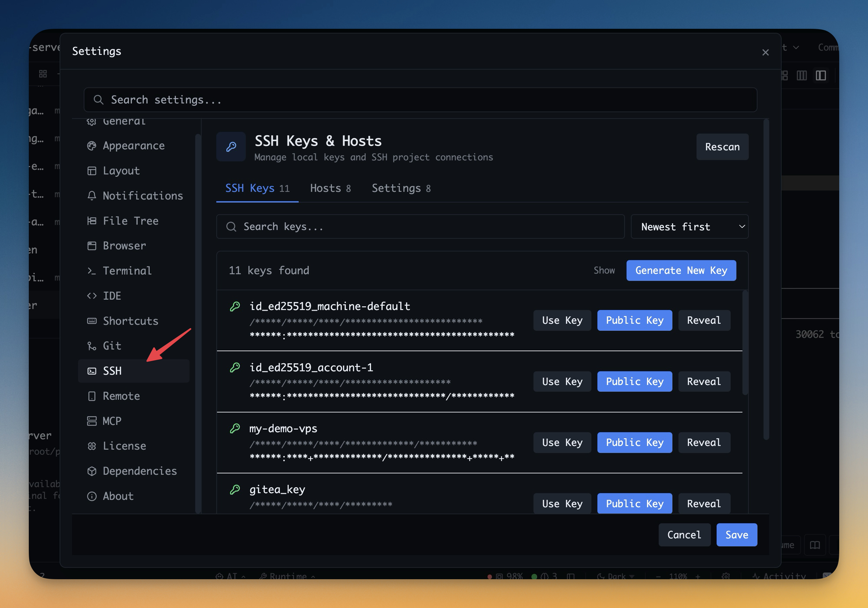The image size is (868, 608).
Task: Open the Appearance settings section
Action: pyautogui.click(x=134, y=146)
